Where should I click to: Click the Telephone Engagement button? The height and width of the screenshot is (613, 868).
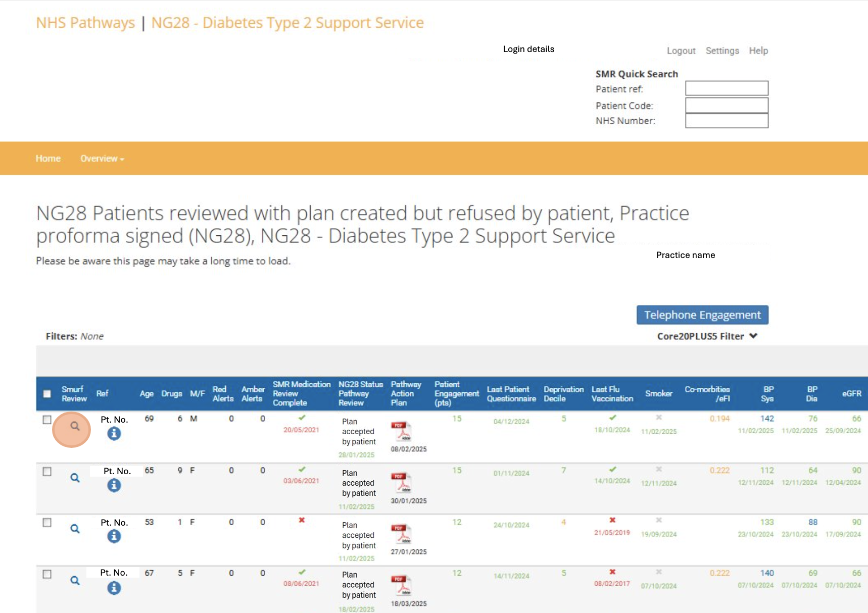[x=702, y=315]
